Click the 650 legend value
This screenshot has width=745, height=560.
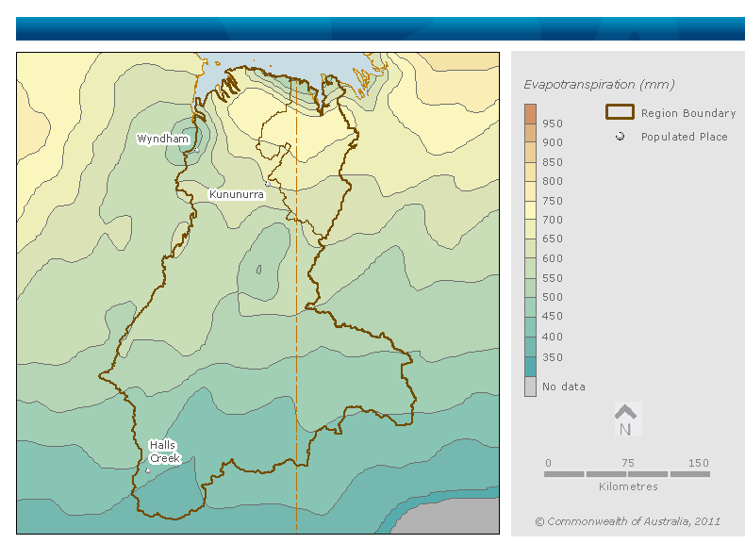point(553,239)
